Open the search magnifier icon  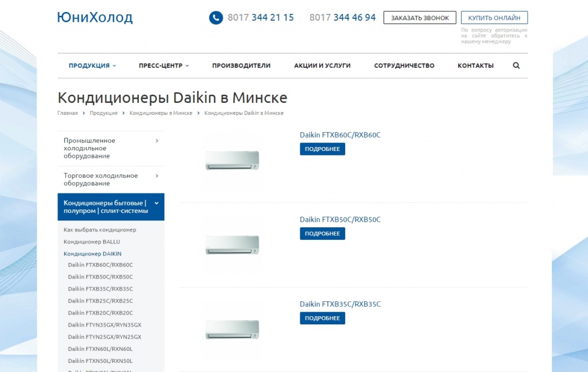tap(516, 65)
